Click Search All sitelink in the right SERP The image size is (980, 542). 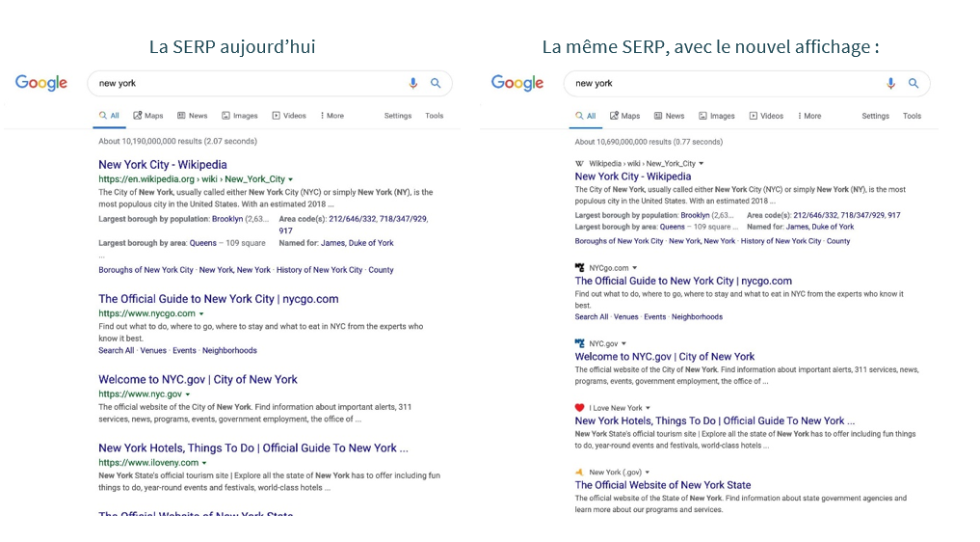[592, 317]
